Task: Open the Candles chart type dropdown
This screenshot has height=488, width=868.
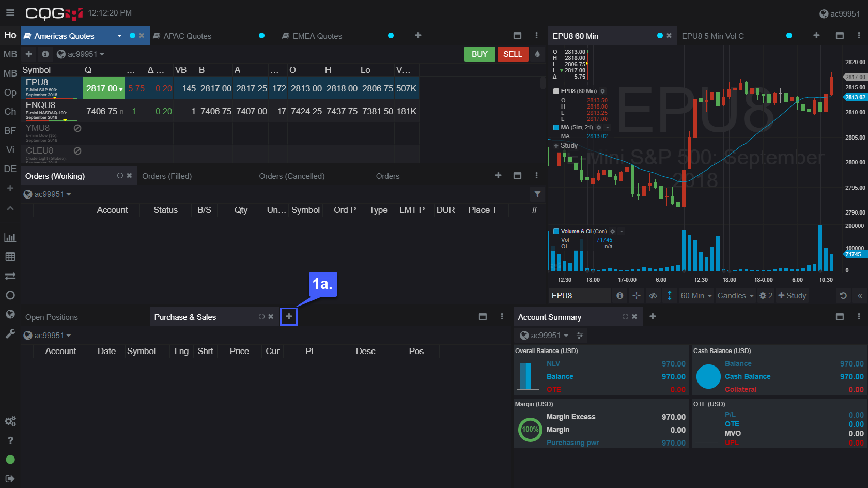Action: pyautogui.click(x=736, y=296)
